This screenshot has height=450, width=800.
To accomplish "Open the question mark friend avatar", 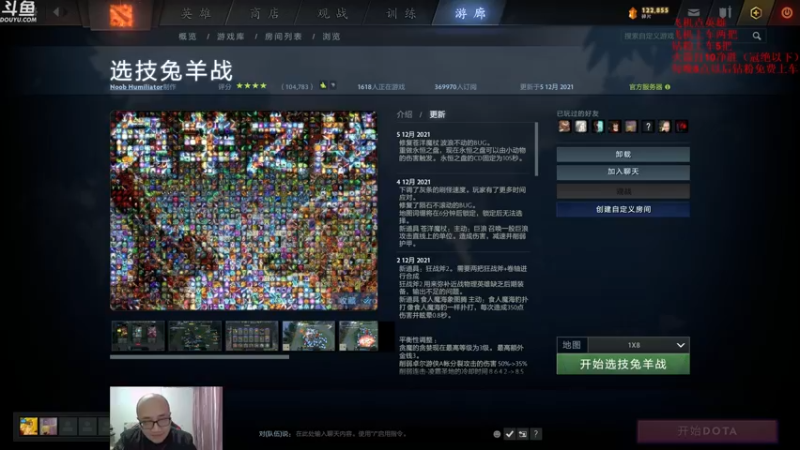I will (648, 126).
